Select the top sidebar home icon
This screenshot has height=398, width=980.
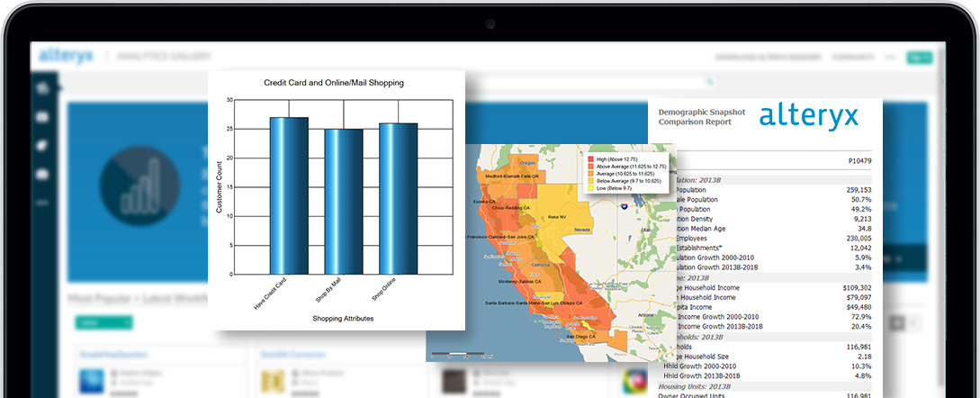(x=43, y=89)
